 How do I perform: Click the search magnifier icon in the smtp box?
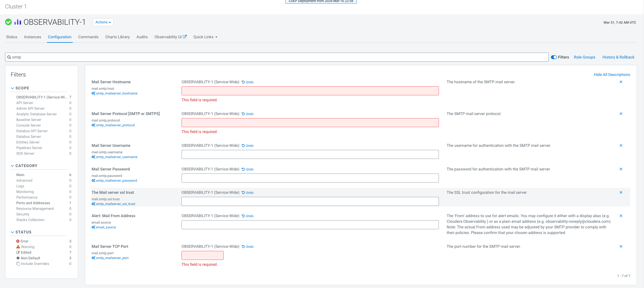(x=9, y=57)
